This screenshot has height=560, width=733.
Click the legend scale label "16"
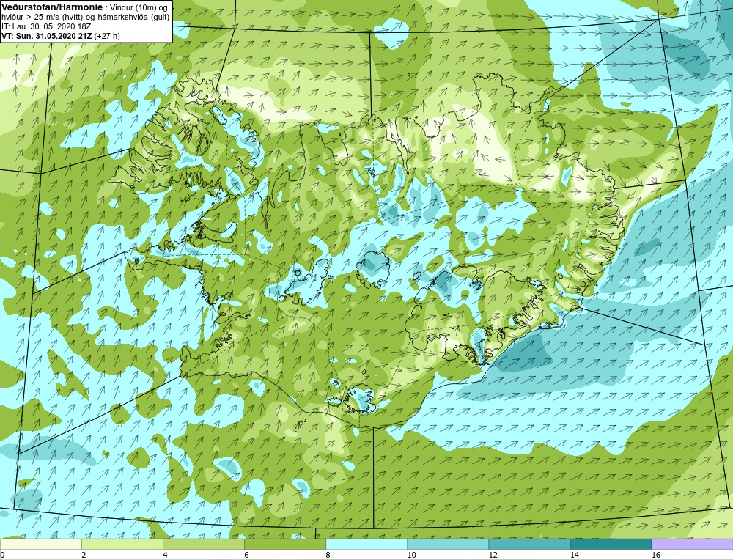pos(656,555)
